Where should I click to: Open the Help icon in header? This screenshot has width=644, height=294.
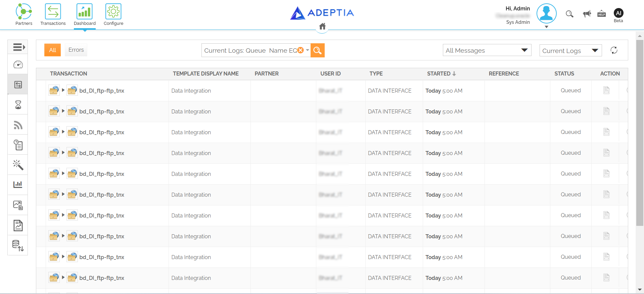point(602,14)
